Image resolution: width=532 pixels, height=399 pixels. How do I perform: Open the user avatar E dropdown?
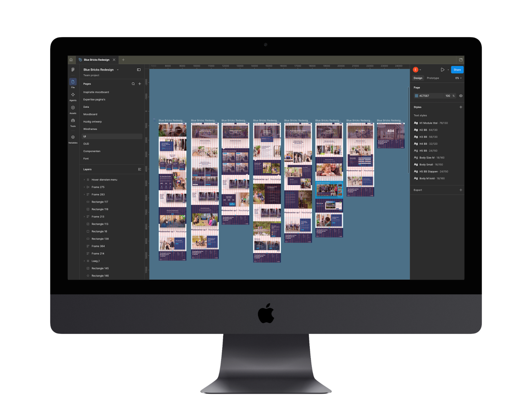tap(417, 70)
